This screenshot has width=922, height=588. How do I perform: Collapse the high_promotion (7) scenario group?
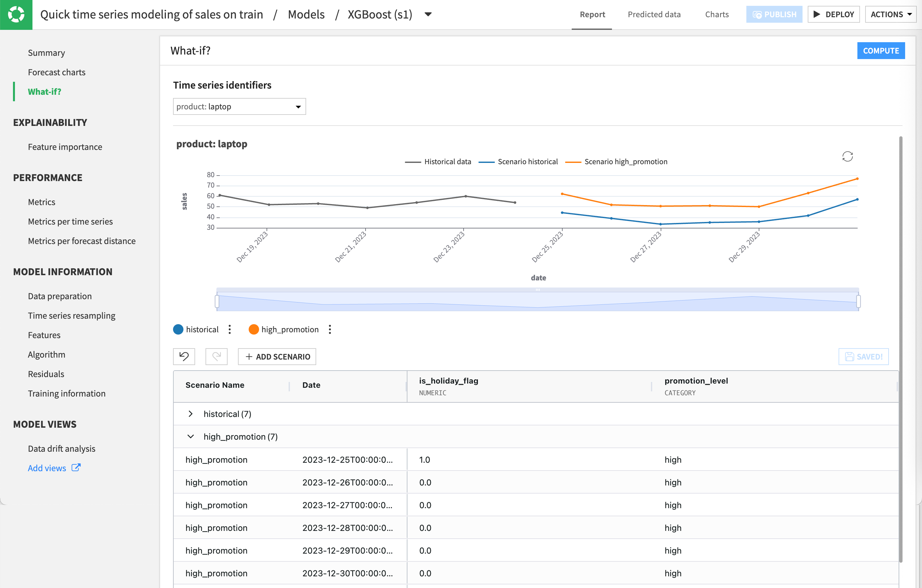pyautogui.click(x=190, y=436)
